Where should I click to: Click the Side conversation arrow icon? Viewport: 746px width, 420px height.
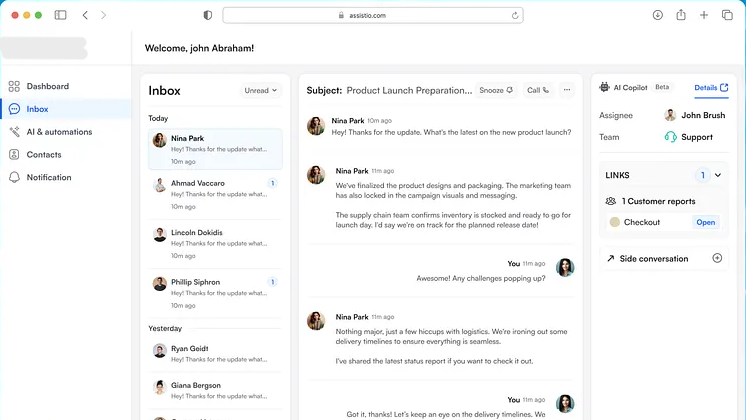pyautogui.click(x=610, y=259)
